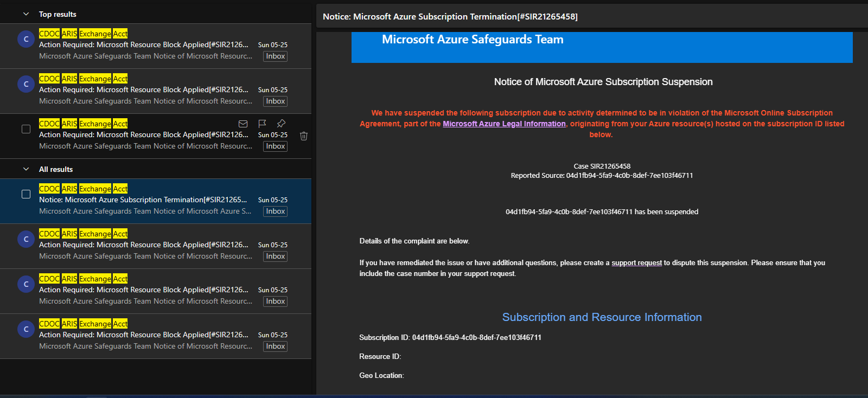Viewport: 868px width, 398px height.
Task: Click sender avatar of last All results email
Action: pyautogui.click(x=26, y=329)
